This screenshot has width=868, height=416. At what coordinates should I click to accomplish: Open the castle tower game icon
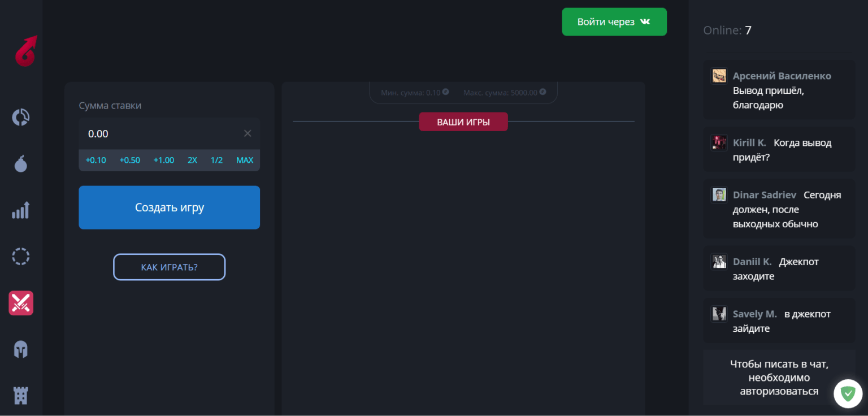[x=21, y=396]
